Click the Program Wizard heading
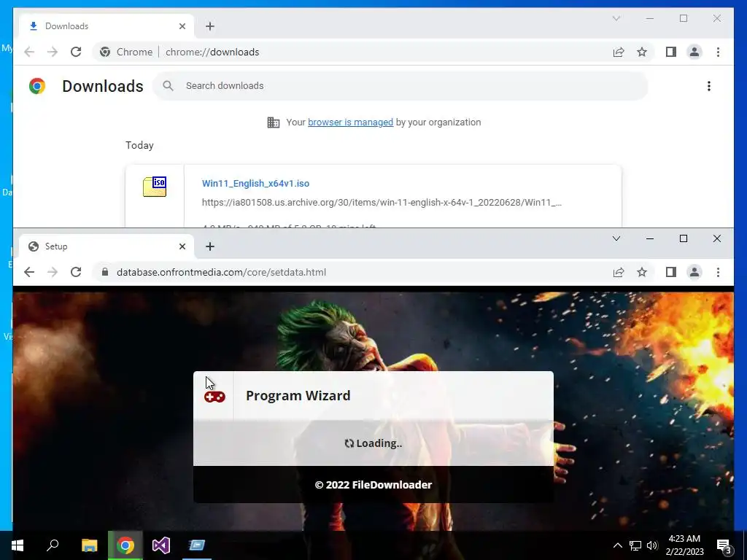This screenshot has width=747, height=560. point(298,396)
